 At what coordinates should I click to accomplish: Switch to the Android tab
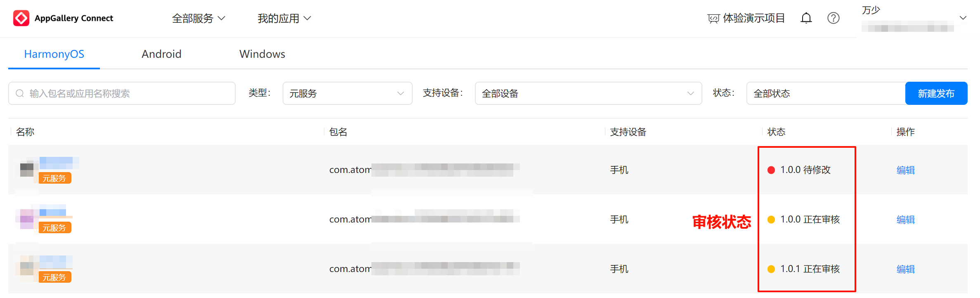161,54
